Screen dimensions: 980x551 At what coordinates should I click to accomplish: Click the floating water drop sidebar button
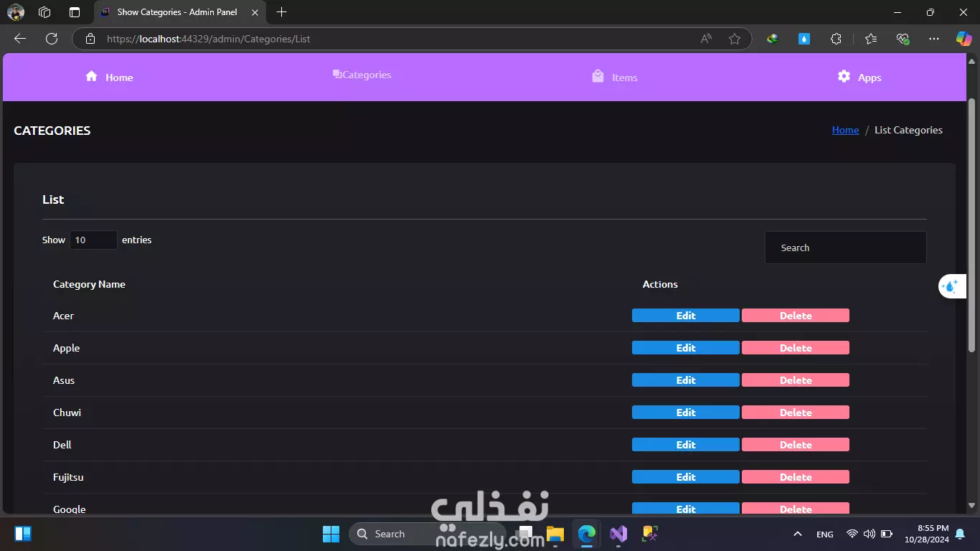951,286
